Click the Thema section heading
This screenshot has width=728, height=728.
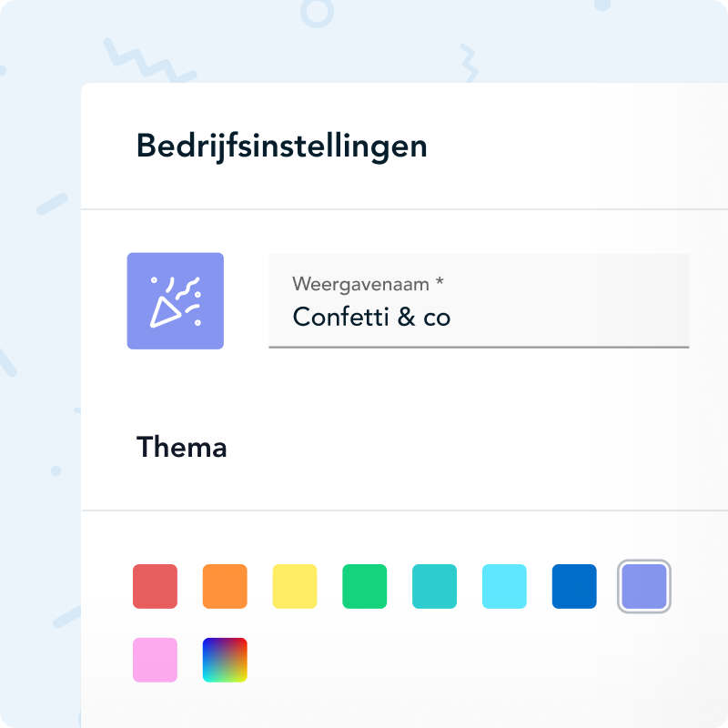coord(182,447)
